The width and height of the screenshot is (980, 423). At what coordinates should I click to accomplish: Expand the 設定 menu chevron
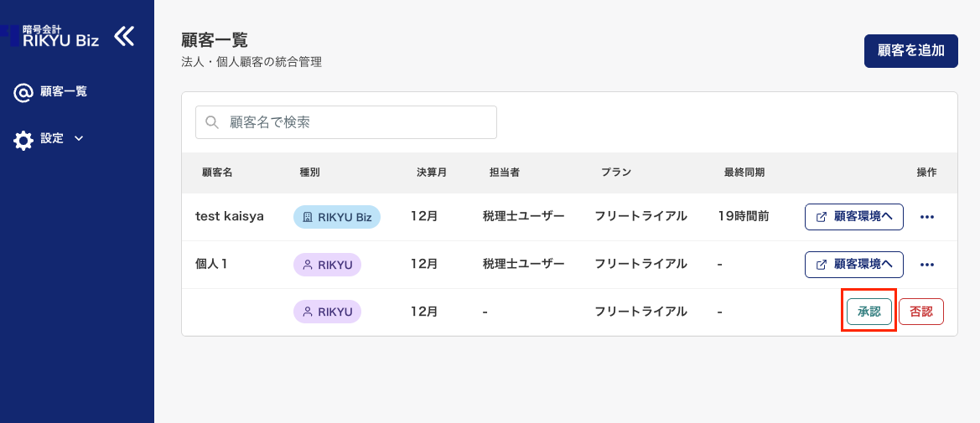point(79,138)
